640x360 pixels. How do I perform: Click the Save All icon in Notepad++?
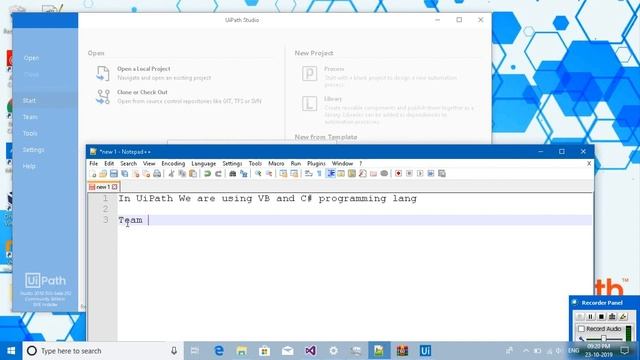click(124, 174)
